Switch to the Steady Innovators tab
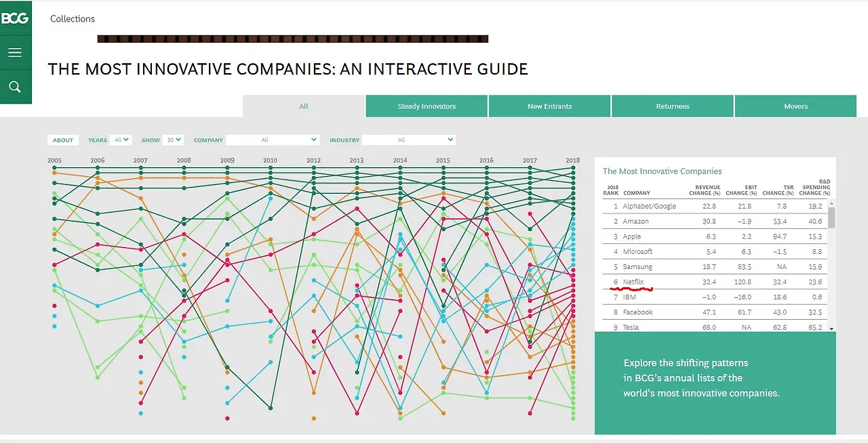Screen dimensions: 868x443 point(427,106)
